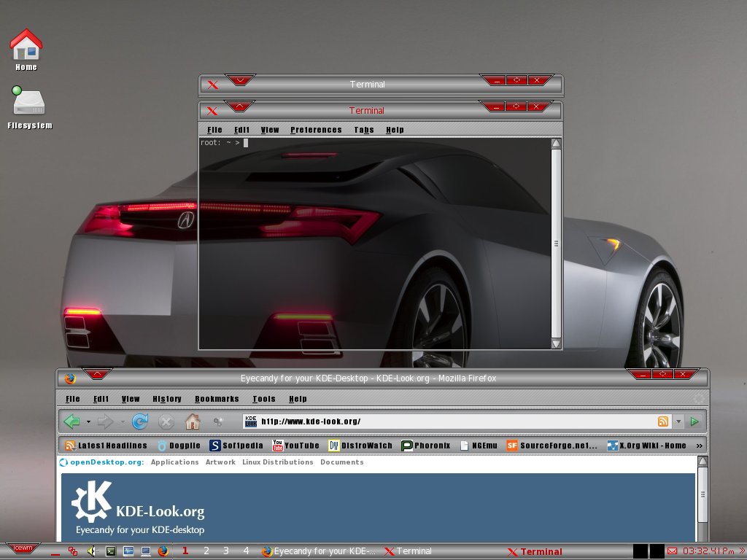Switch to workspace 2

pyautogui.click(x=206, y=551)
